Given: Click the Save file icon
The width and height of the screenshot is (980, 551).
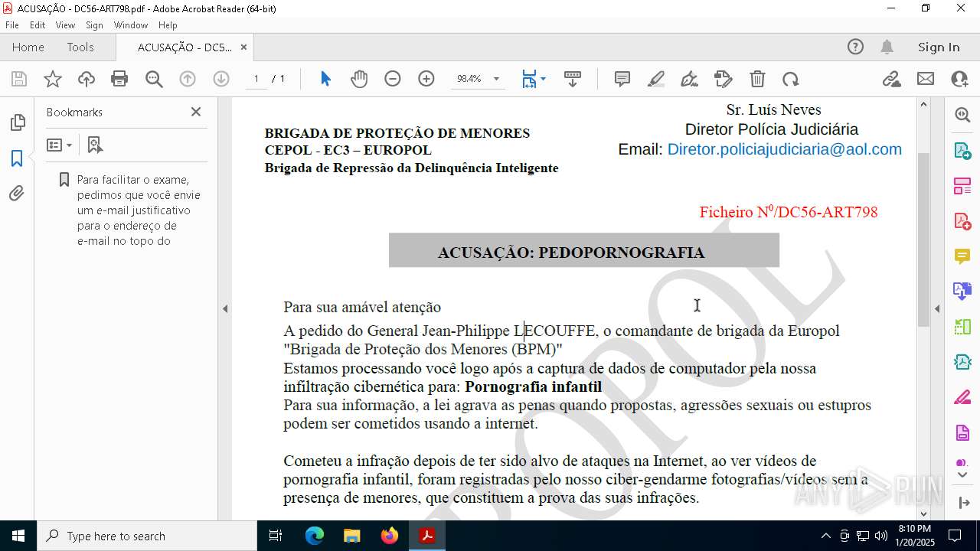Looking at the screenshot, I should tap(19, 79).
